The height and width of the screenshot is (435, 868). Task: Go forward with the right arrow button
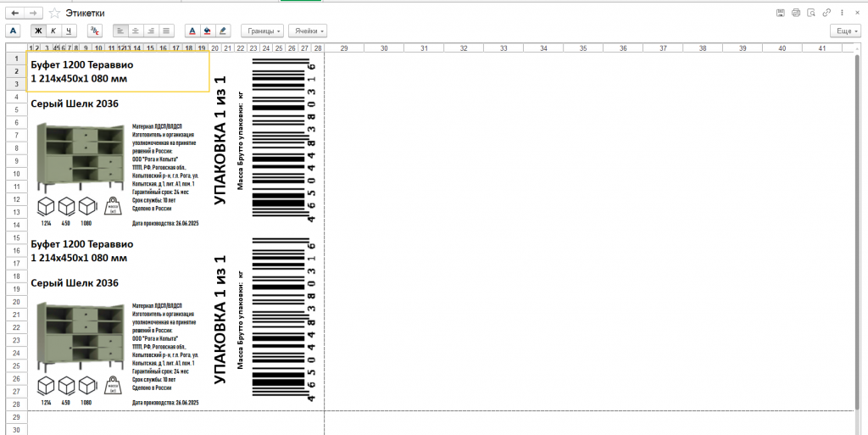click(34, 13)
